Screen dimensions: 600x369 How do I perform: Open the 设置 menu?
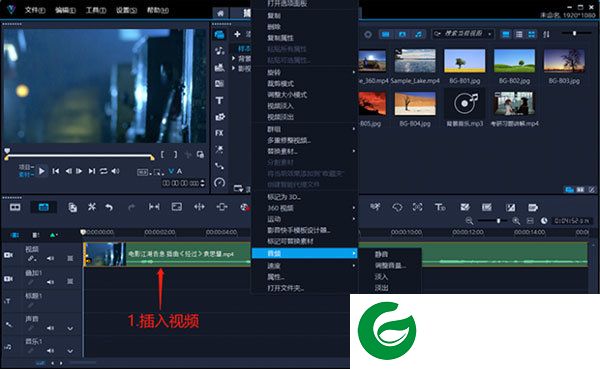[x=126, y=10]
